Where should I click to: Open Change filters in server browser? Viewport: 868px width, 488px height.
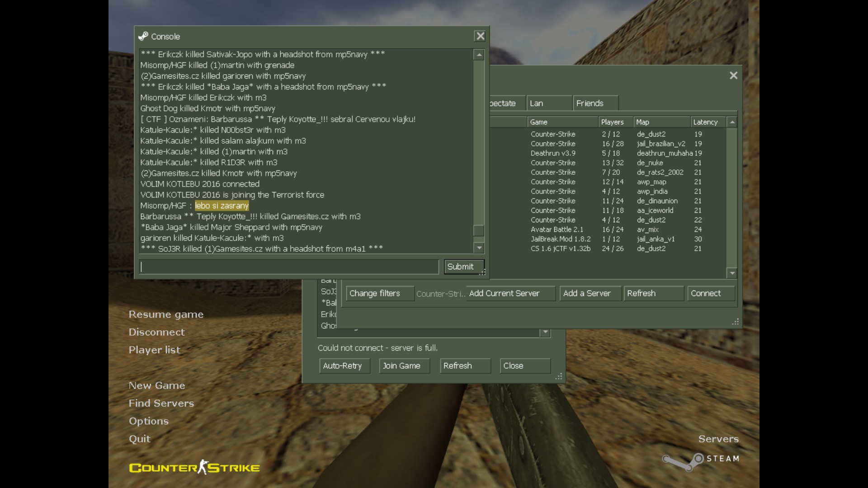click(380, 293)
